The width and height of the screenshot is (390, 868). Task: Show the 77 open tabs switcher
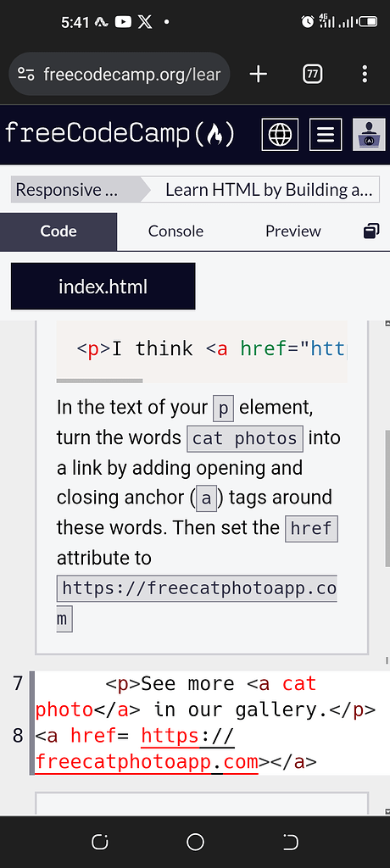click(313, 74)
